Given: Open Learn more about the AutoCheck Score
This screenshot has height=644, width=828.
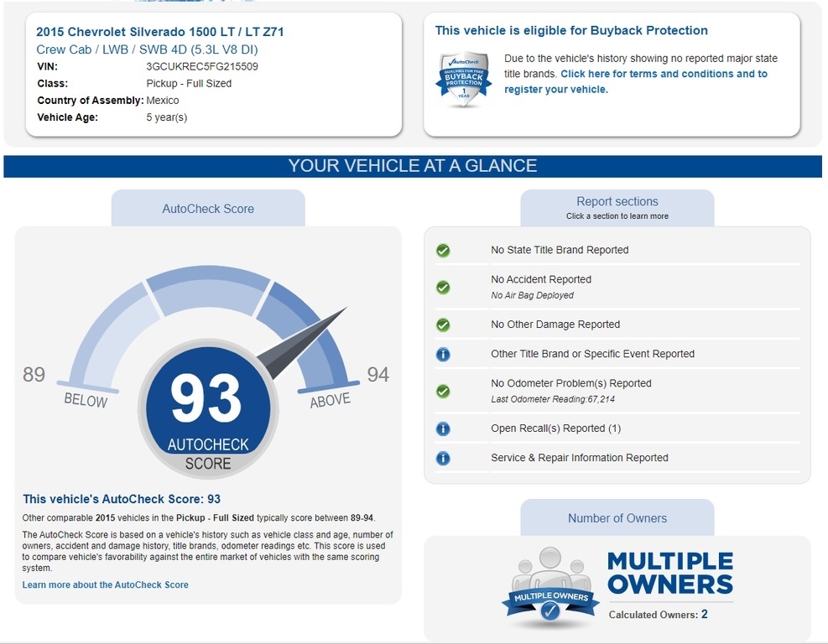Looking at the screenshot, I should [x=105, y=584].
